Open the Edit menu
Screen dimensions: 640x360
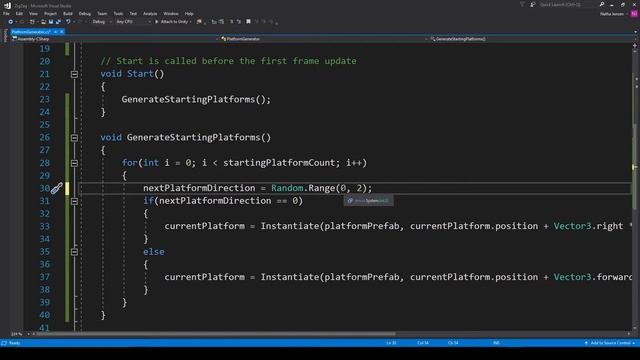[19, 14]
